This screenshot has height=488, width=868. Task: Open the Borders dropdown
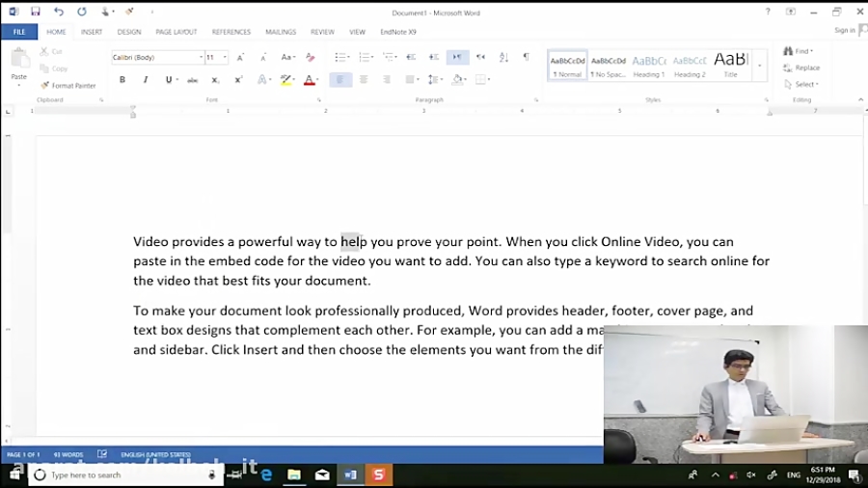coord(489,80)
